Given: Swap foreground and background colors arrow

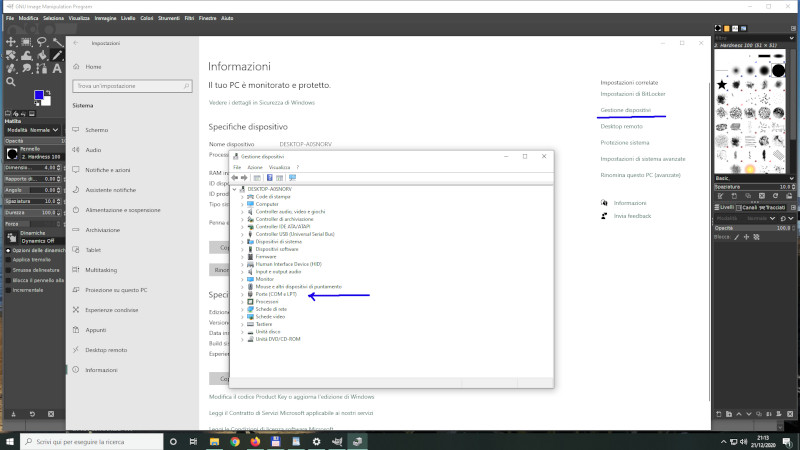Looking at the screenshot, I should (x=48, y=92).
